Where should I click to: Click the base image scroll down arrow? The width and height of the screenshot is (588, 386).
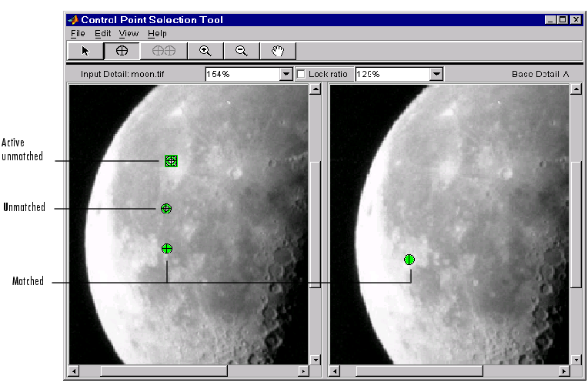click(576, 360)
